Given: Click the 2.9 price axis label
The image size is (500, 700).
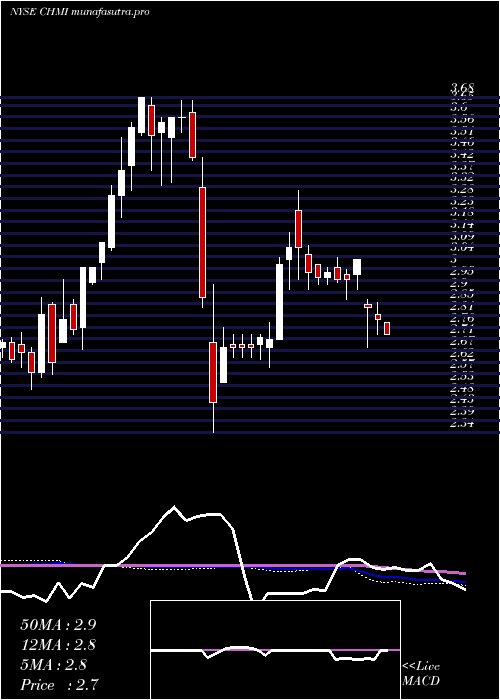Looking at the screenshot, I should 459,283.
